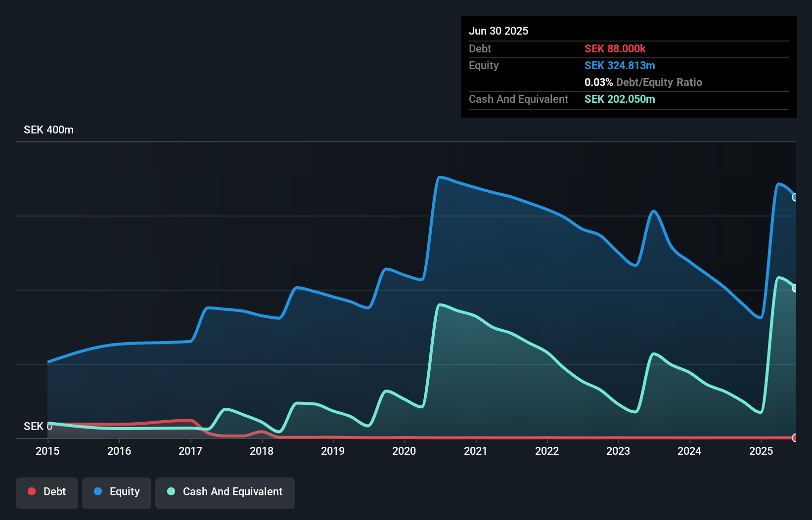Click the 2019 x-axis label
The image size is (812, 520).
coord(333,451)
